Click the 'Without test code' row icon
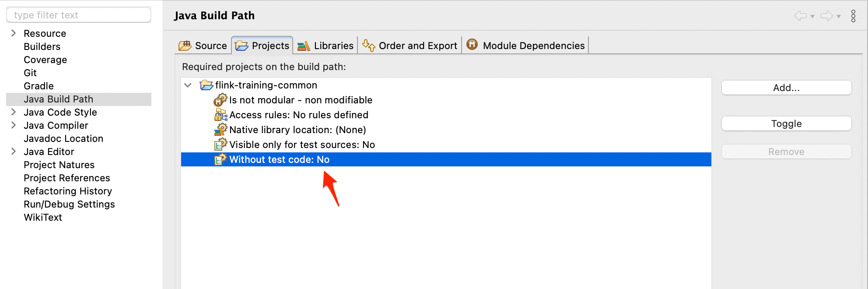The height and width of the screenshot is (289, 868). pyautogui.click(x=220, y=159)
